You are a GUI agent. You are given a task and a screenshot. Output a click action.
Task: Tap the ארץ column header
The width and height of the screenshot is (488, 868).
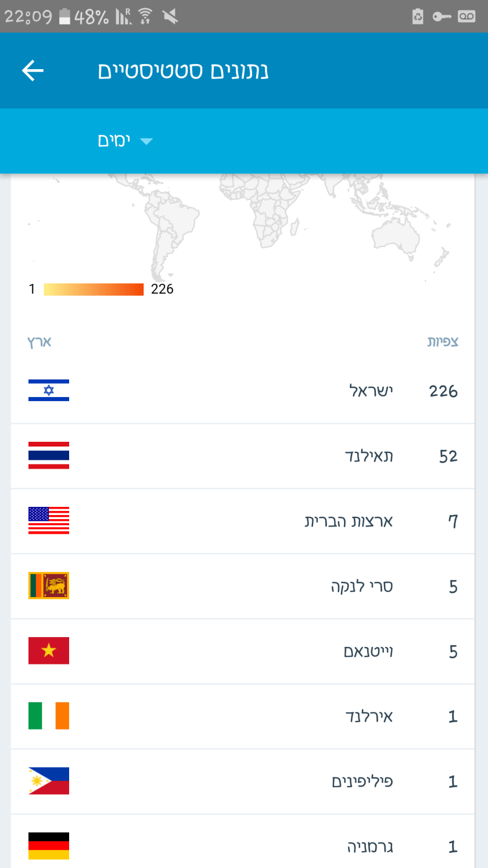tap(40, 342)
